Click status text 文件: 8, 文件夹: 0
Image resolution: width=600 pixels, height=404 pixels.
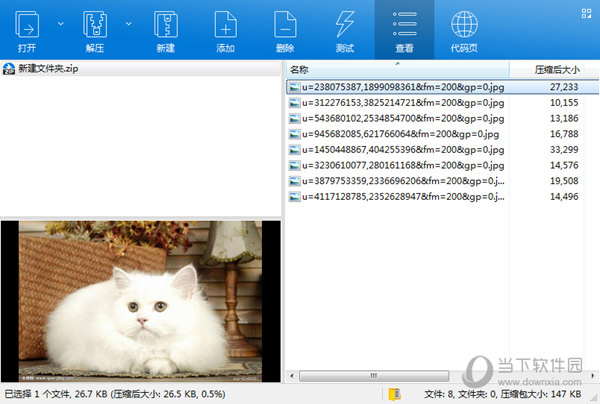pyautogui.click(x=461, y=394)
